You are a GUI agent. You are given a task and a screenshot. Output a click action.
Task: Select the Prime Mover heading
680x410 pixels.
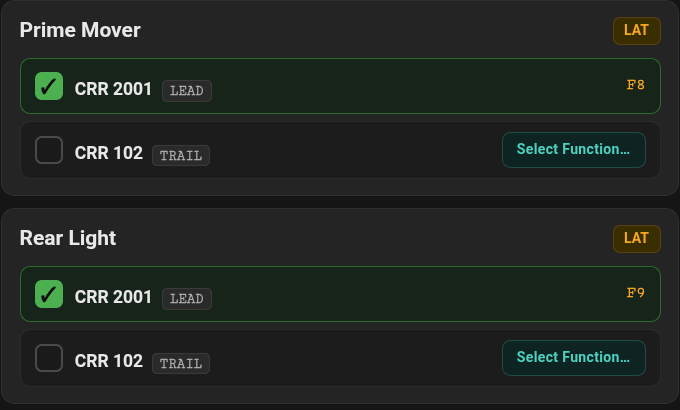click(x=80, y=30)
